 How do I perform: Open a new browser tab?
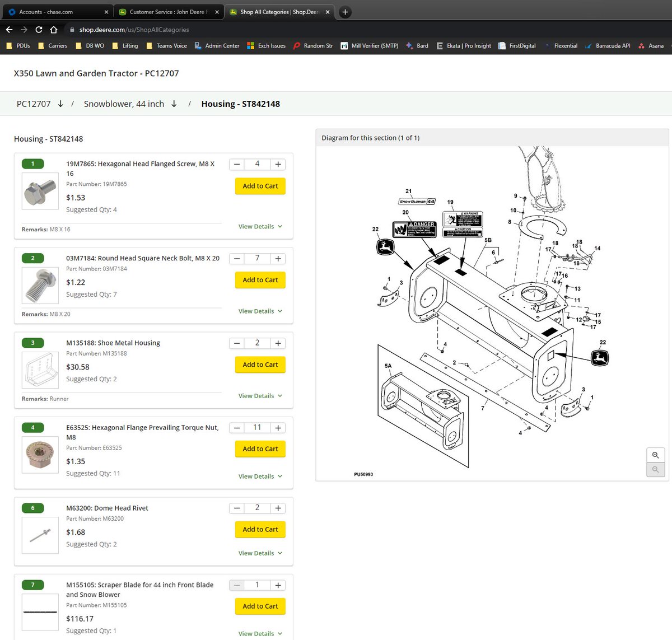[x=346, y=12]
